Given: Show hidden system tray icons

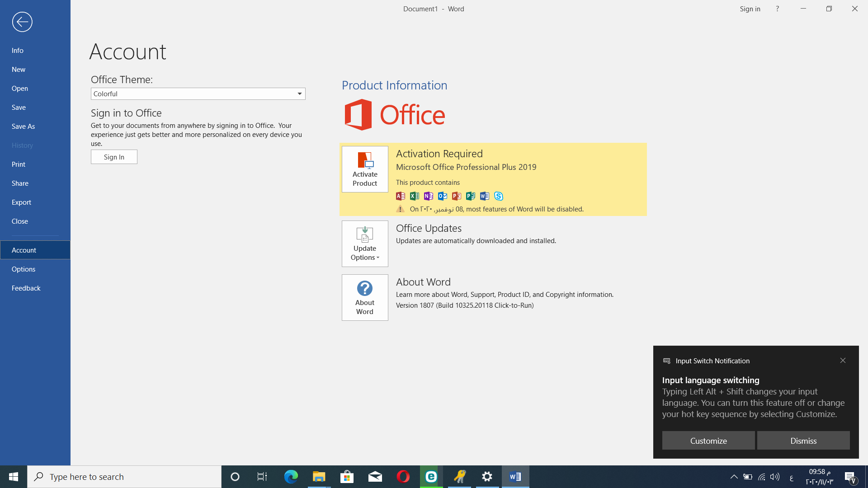Looking at the screenshot, I should pyautogui.click(x=734, y=477).
